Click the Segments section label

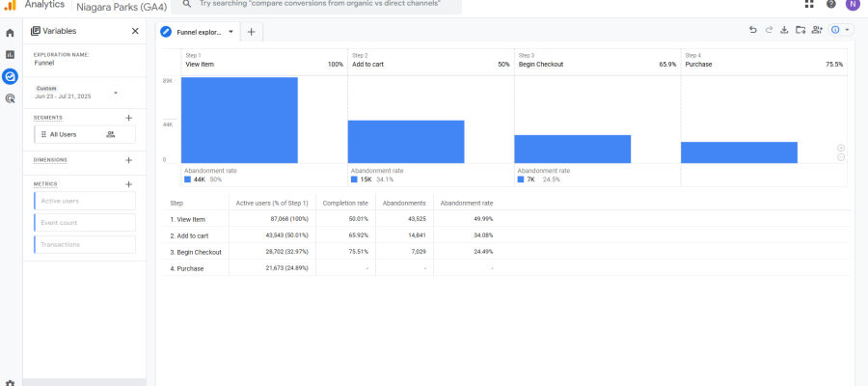48,118
